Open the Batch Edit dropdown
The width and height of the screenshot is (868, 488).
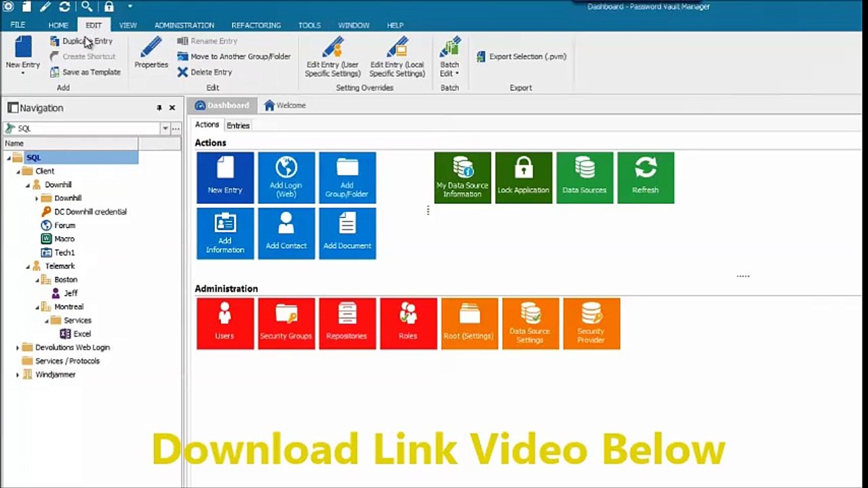pos(450,57)
